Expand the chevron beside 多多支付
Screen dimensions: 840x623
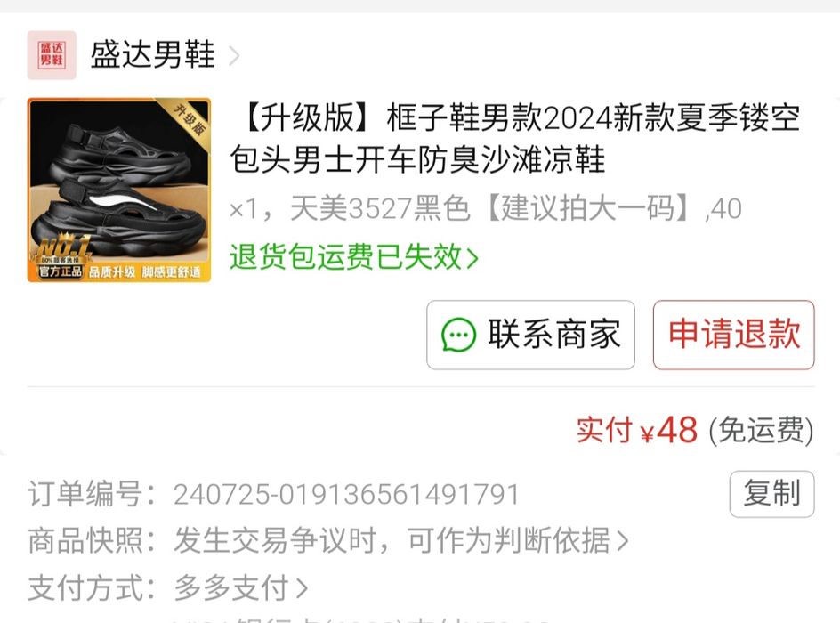303,588
